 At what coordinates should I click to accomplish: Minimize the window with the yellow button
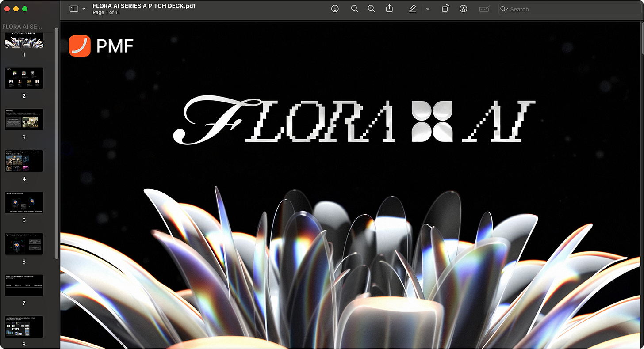[16, 9]
